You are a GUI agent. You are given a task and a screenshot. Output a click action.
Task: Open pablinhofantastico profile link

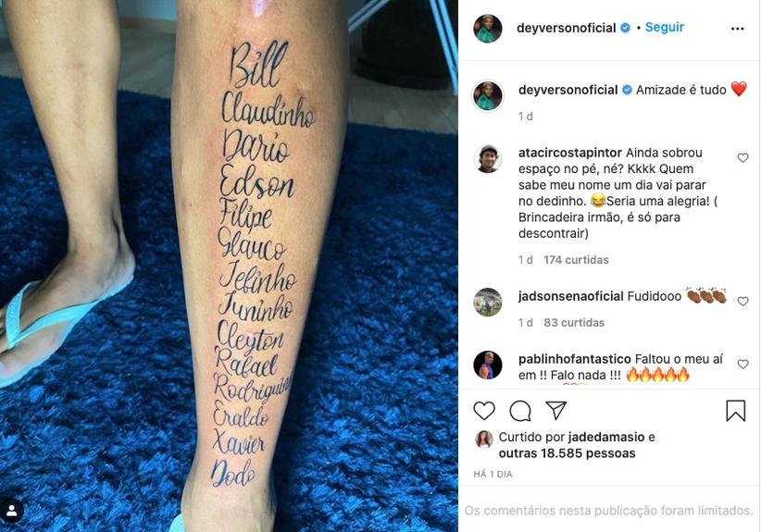(x=575, y=359)
